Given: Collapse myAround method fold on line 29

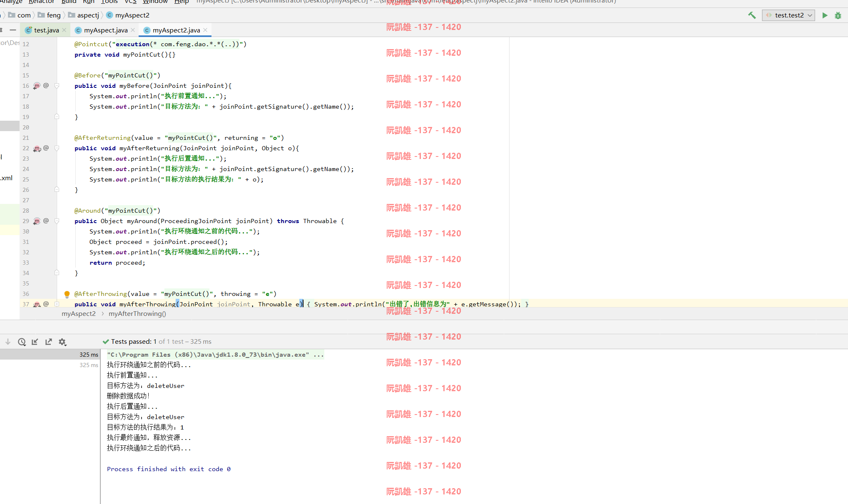Looking at the screenshot, I should 57,221.
